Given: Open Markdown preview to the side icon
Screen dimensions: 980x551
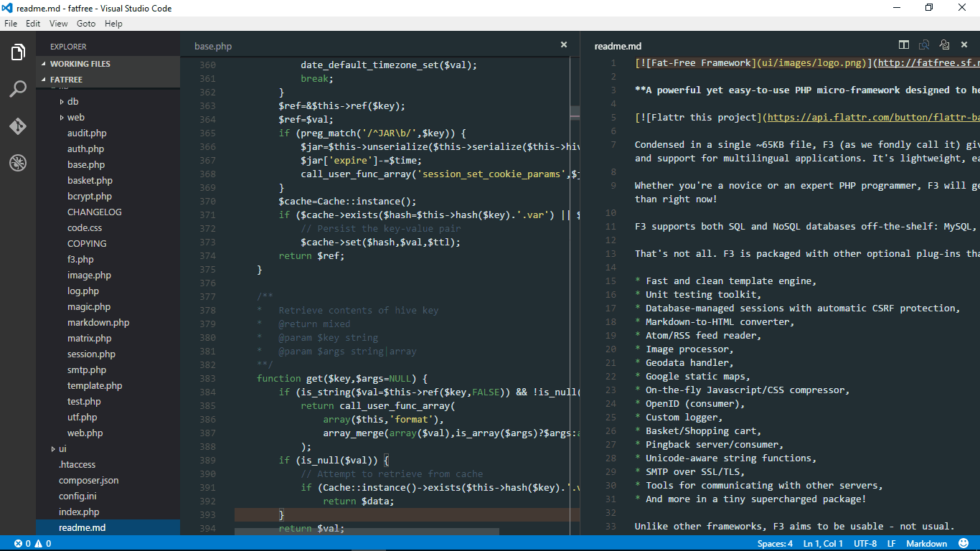Looking at the screenshot, I should coord(924,45).
